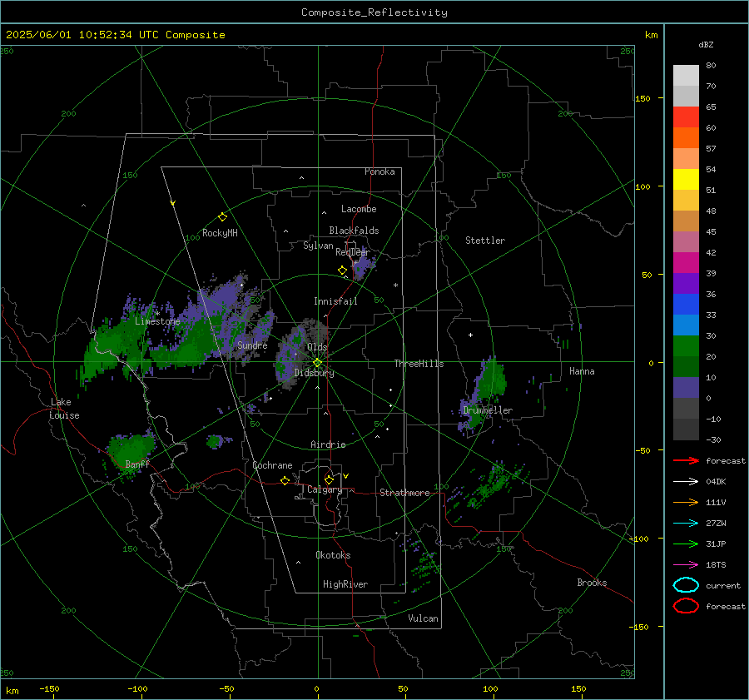Image resolution: width=749 pixels, height=700 pixels.
Task: Click yellow diamond marker below RedDeer label
Action: [343, 271]
